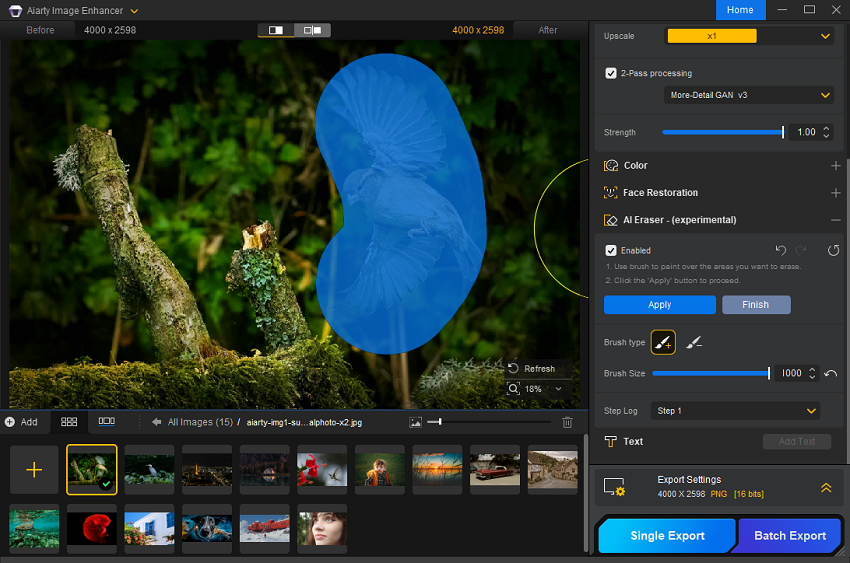Click the Add images plus icon
The width and height of the screenshot is (850, 563).
pyautogui.click(x=10, y=422)
